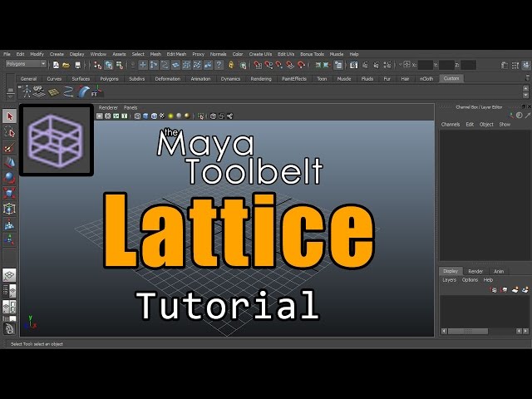Click the X coordinate input field
The width and height of the screenshot is (532, 399).
[426, 65]
